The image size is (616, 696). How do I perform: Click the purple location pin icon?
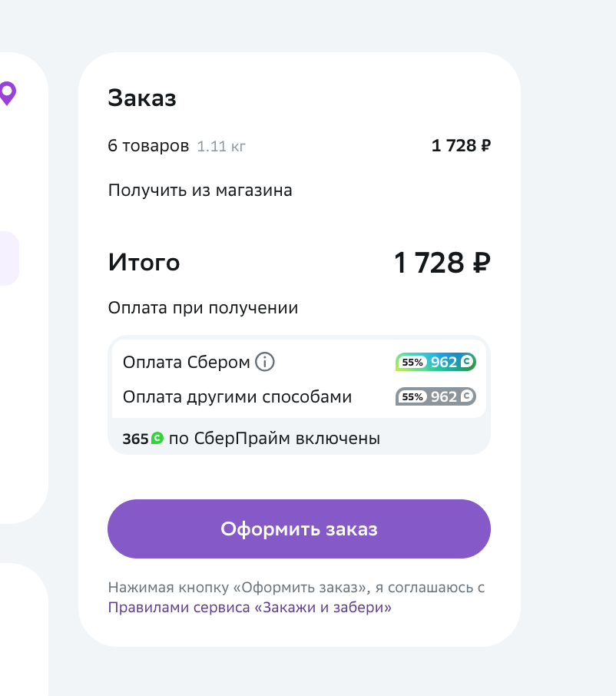[x=8, y=93]
